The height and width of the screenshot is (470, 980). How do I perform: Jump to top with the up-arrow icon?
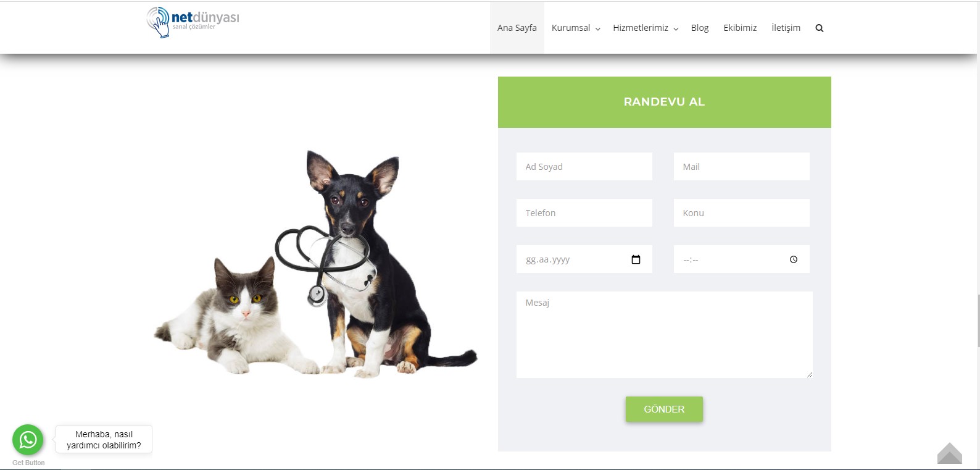(x=949, y=453)
